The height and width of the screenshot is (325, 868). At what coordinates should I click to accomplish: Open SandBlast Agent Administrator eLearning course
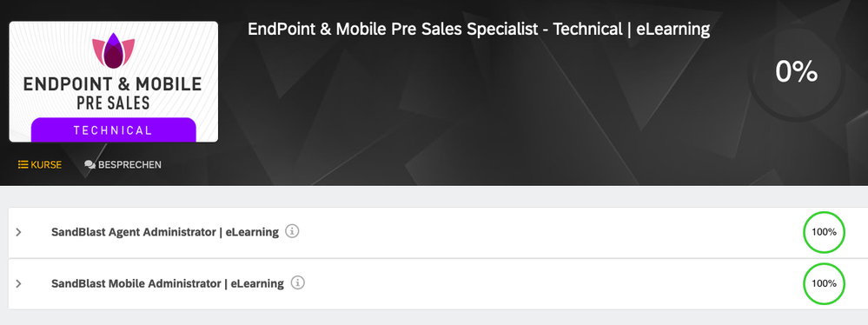165,232
